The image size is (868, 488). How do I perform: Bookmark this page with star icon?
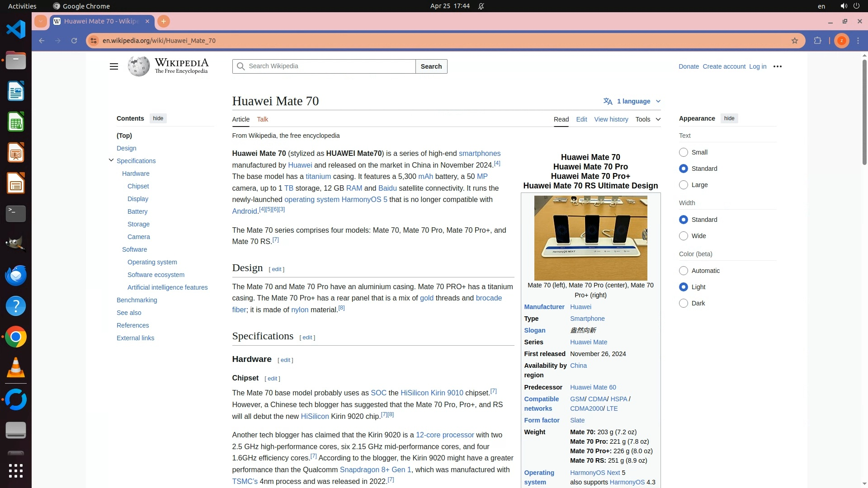pyautogui.click(x=795, y=41)
